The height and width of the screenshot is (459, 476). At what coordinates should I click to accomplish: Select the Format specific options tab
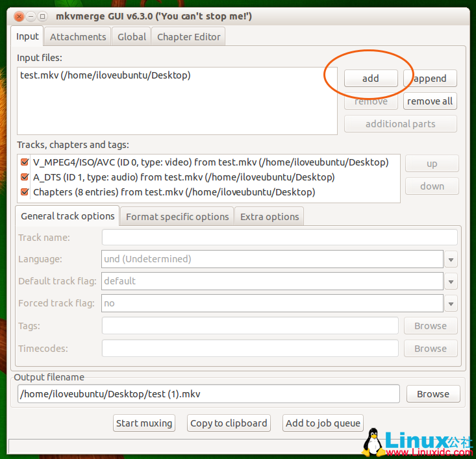click(177, 217)
